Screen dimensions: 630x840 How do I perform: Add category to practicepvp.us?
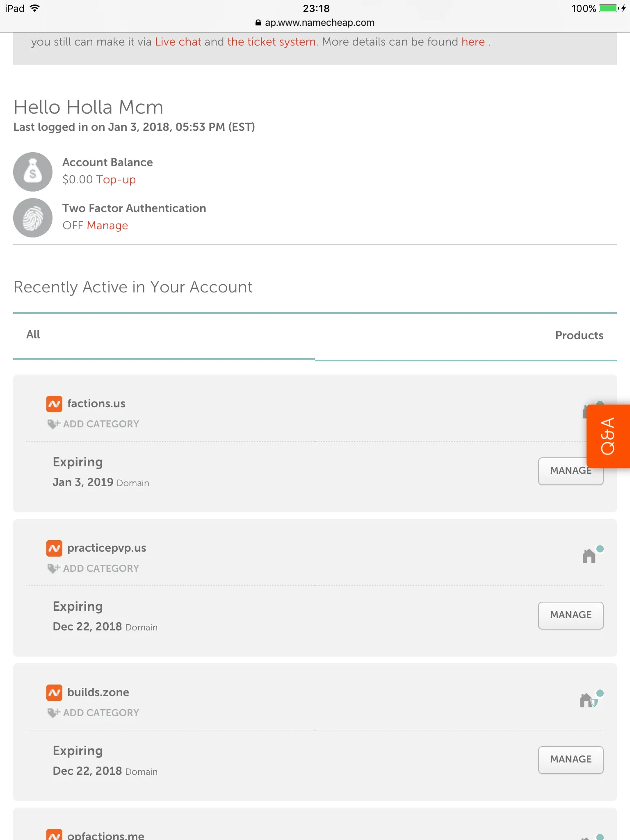pyautogui.click(x=100, y=568)
